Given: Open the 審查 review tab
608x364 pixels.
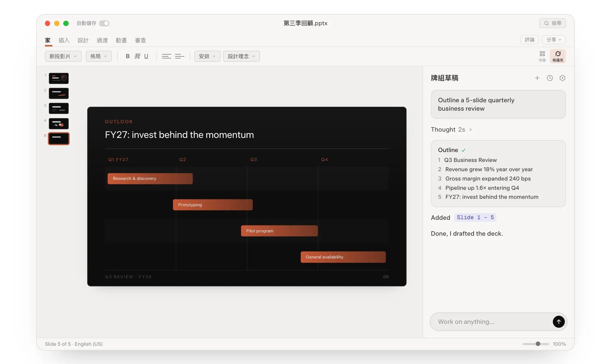Looking at the screenshot, I should pyautogui.click(x=140, y=40).
